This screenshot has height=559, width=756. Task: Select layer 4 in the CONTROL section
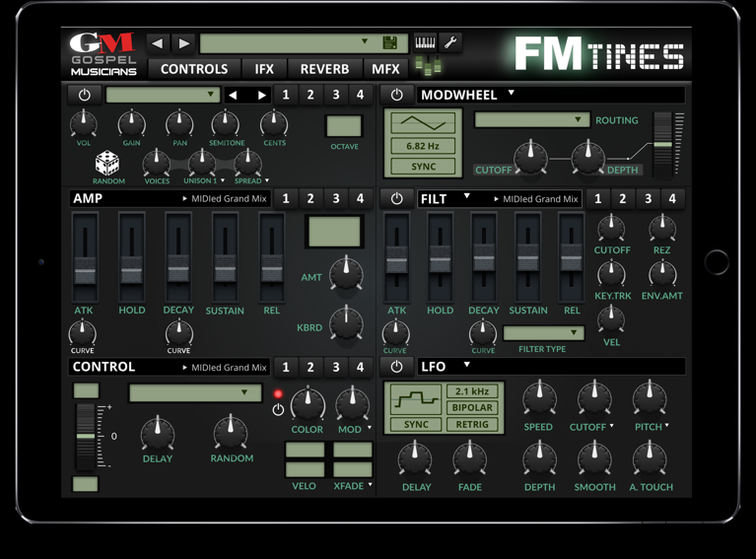(x=360, y=367)
